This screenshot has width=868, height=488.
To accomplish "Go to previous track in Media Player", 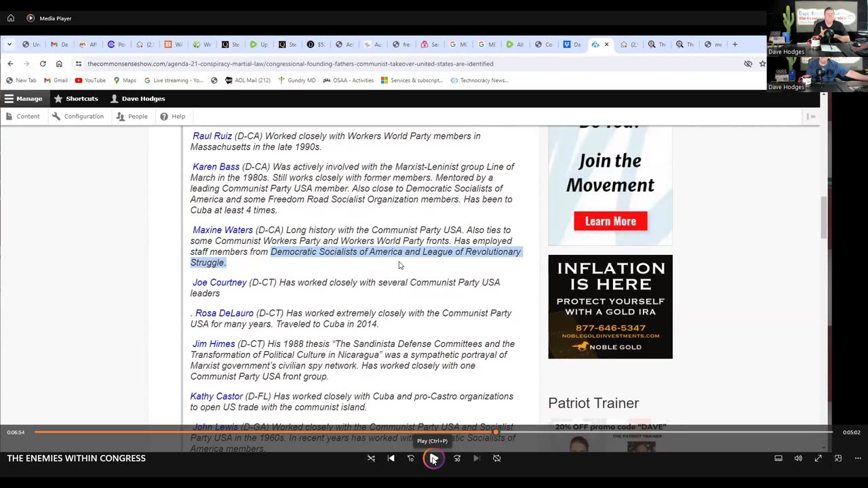I will (x=391, y=459).
